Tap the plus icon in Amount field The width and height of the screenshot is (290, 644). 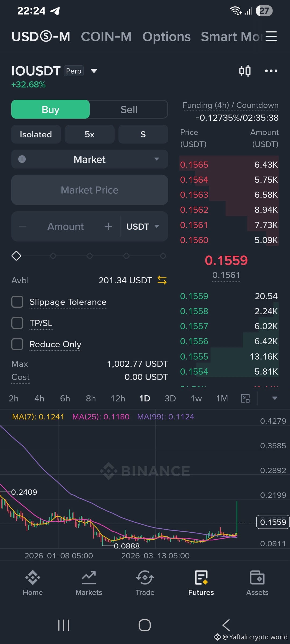[x=108, y=226]
